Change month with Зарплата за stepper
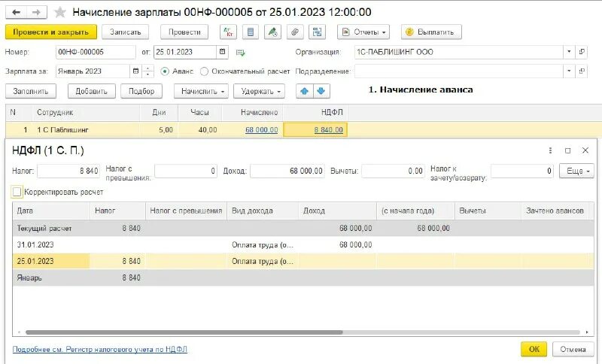The image size is (602, 364). pyautogui.click(x=147, y=71)
